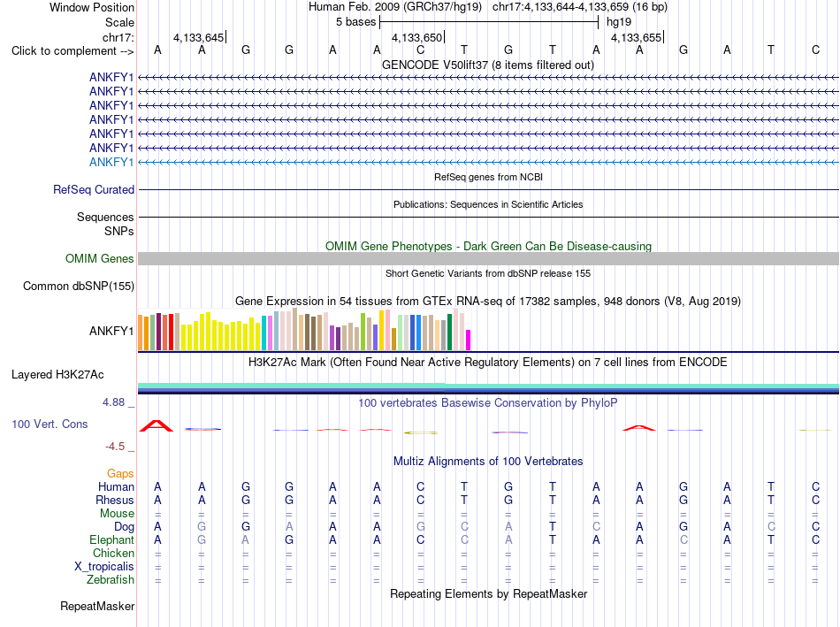This screenshot has height=627, width=840.
Task: Open 'Publications: Sequences in Scientific Articles' title
Action: pyautogui.click(x=488, y=204)
